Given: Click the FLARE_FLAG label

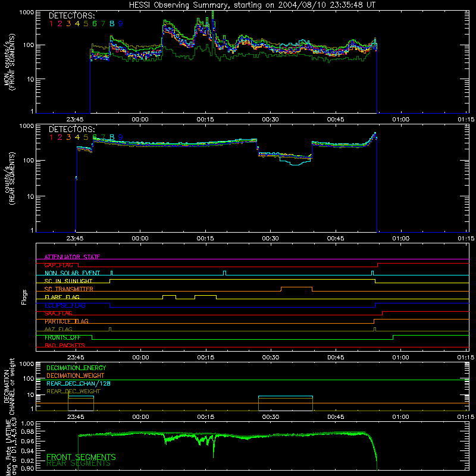Looking at the screenshot, I should [x=62, y=297].
